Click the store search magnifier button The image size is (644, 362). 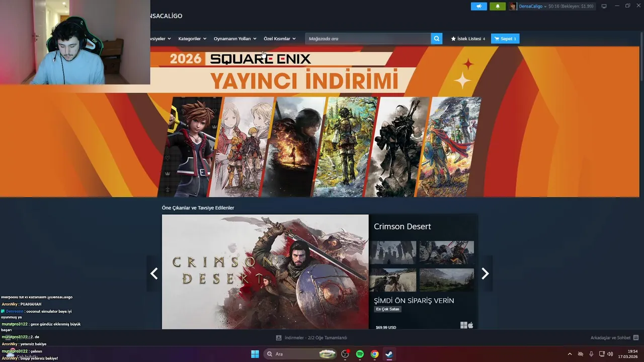point(436,39)
